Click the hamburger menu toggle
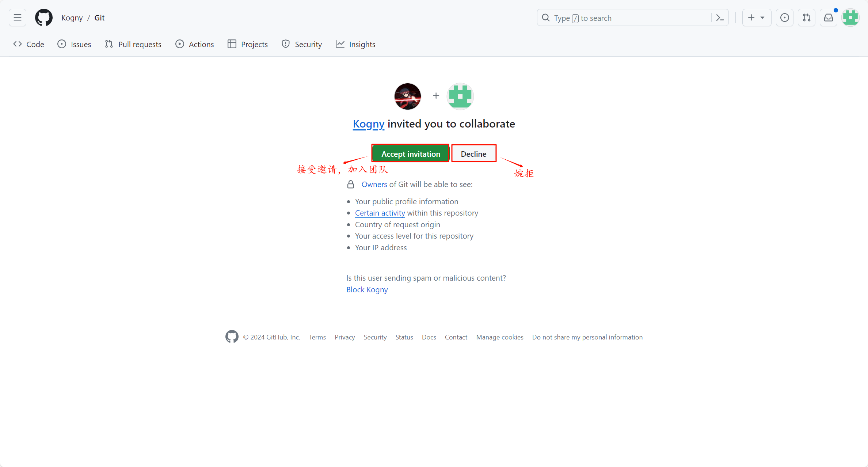Viewport: 868px width, 467px height. point(18,17)
